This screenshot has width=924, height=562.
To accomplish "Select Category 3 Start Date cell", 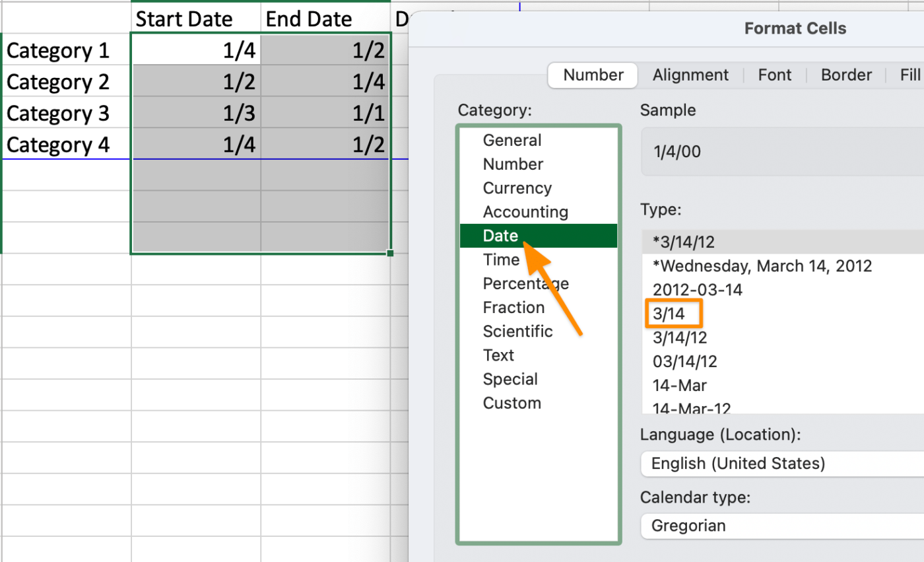I will tap(196, 113).
